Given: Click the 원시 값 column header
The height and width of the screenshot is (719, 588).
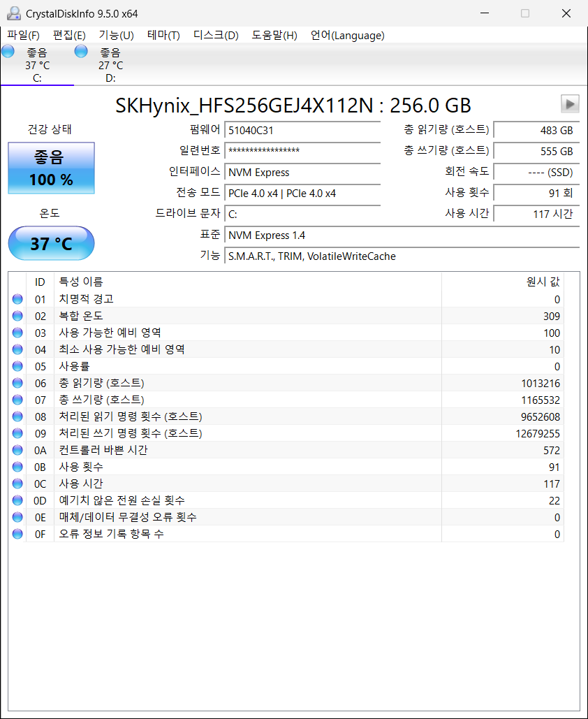Looking at the screenshot, I should click(x=503, y=282).
